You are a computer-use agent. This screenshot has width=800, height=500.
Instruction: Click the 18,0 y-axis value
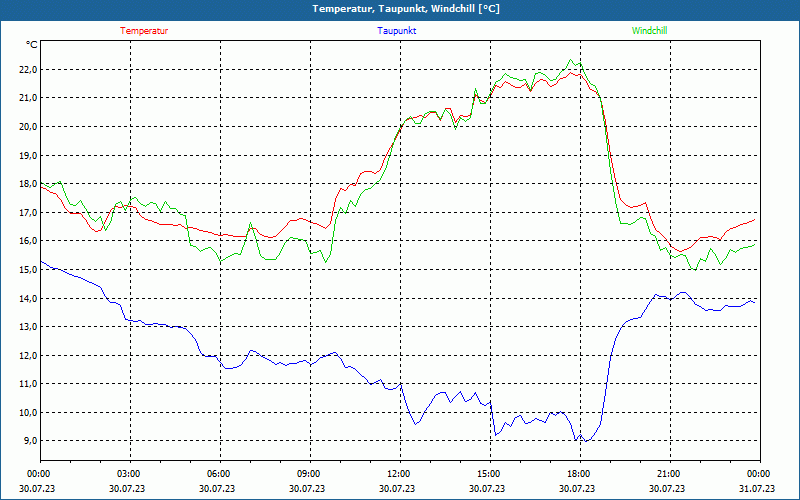[x=28, y=184]
